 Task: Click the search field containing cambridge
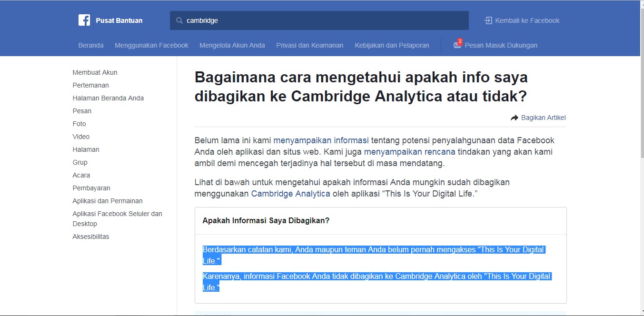pyautogui.click(x=319, y=20)
